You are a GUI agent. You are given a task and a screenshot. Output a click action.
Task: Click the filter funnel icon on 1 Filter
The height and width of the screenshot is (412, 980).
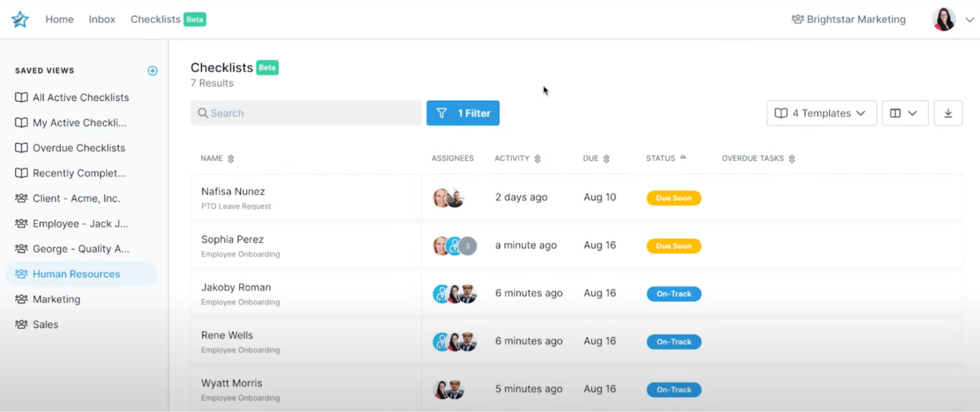(x=442, y=113)
